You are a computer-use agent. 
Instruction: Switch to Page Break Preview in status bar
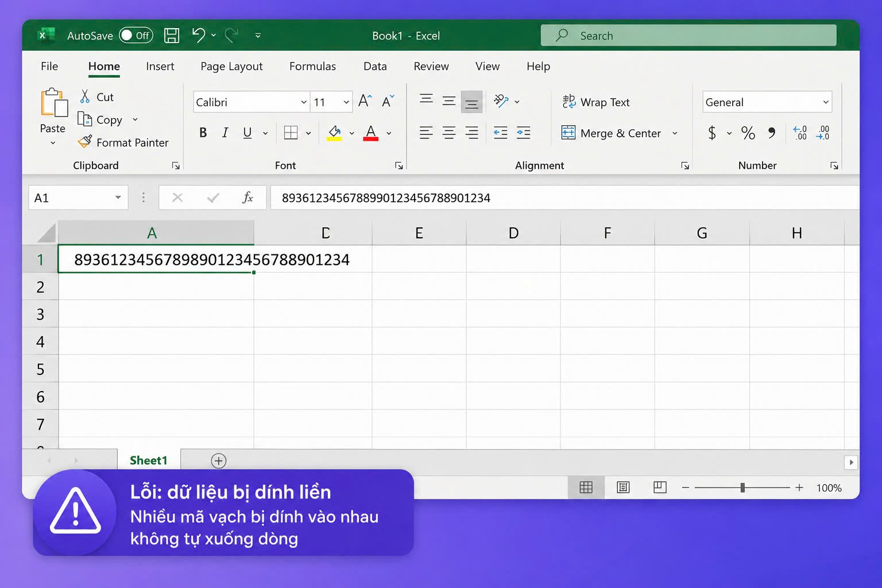pos(660,488)
